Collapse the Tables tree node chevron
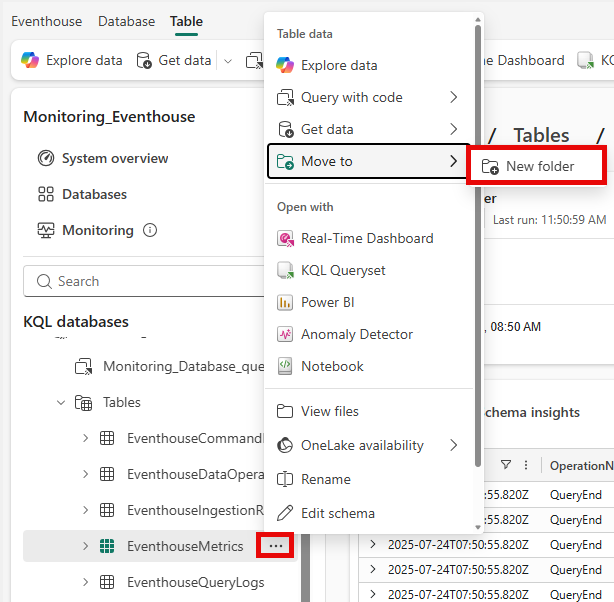 (x=61, y=403)
